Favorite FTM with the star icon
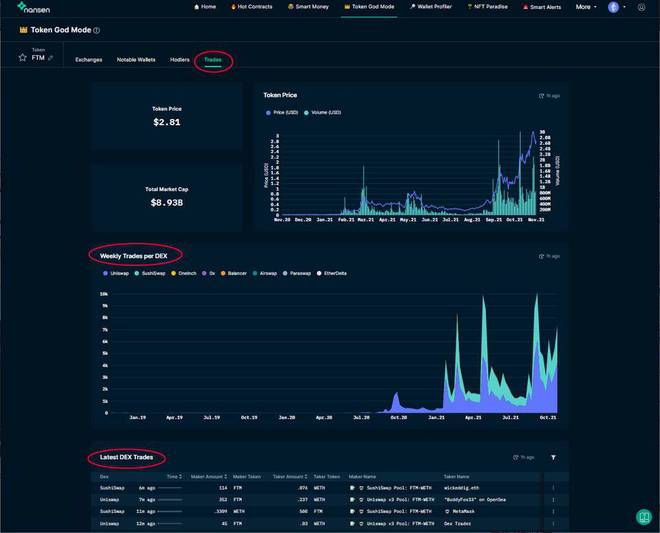Screen dimensions: 660x533 (22, 57)
